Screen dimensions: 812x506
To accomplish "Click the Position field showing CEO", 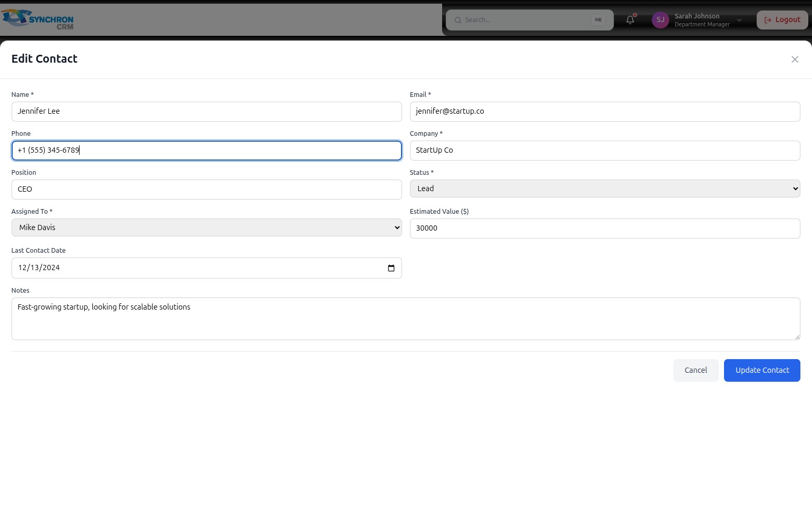I will point(207,190).
